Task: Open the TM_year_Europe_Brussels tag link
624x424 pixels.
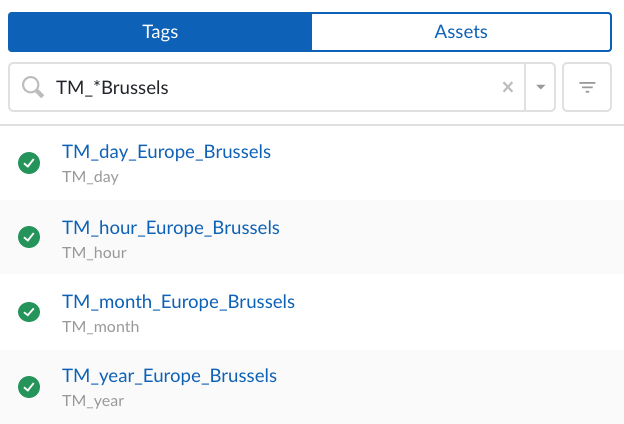Action: 169,376
